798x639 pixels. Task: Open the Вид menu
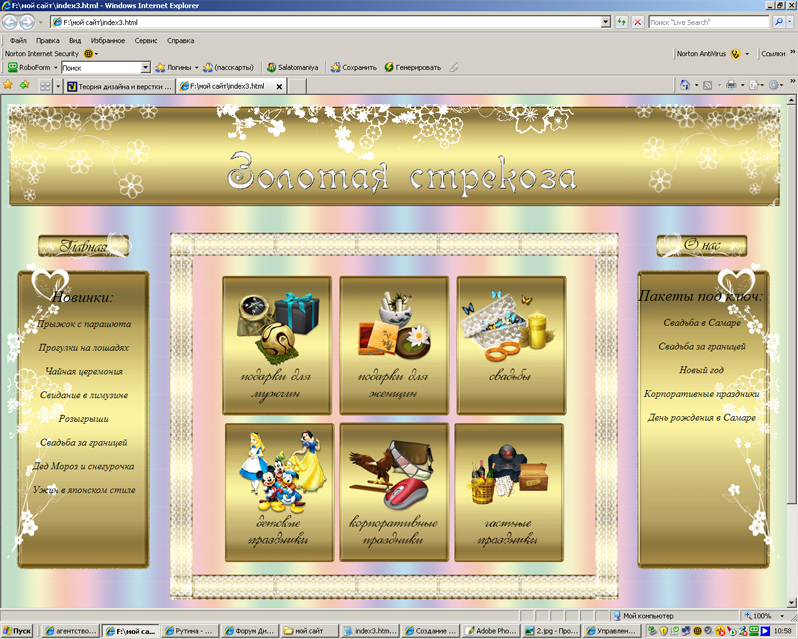click(x=75, y=40)
